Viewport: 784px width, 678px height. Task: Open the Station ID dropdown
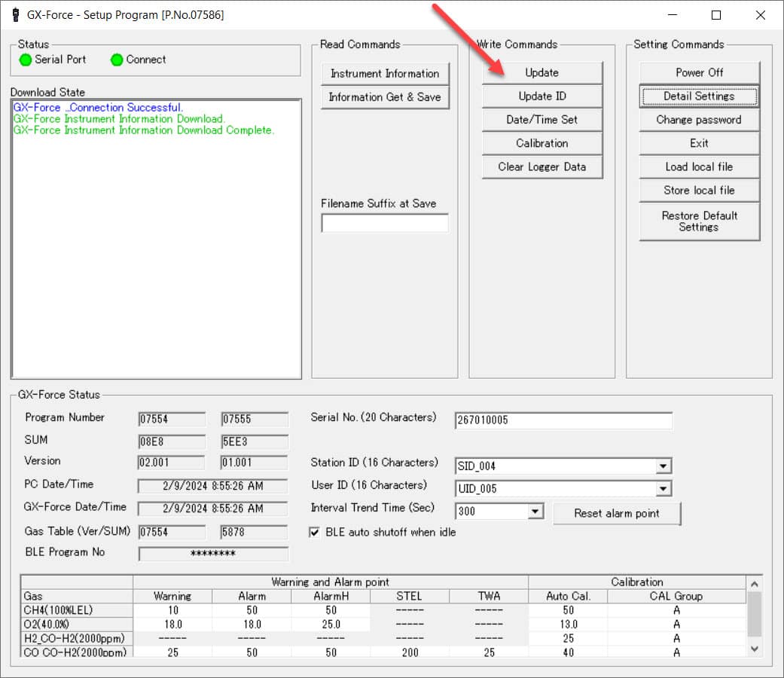coord(664,466)
